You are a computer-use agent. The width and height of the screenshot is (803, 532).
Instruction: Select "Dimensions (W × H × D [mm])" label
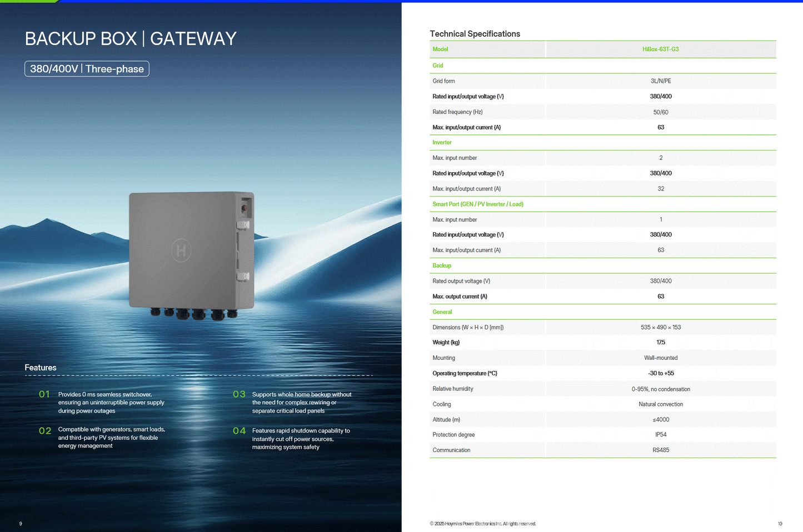(468, 328)
